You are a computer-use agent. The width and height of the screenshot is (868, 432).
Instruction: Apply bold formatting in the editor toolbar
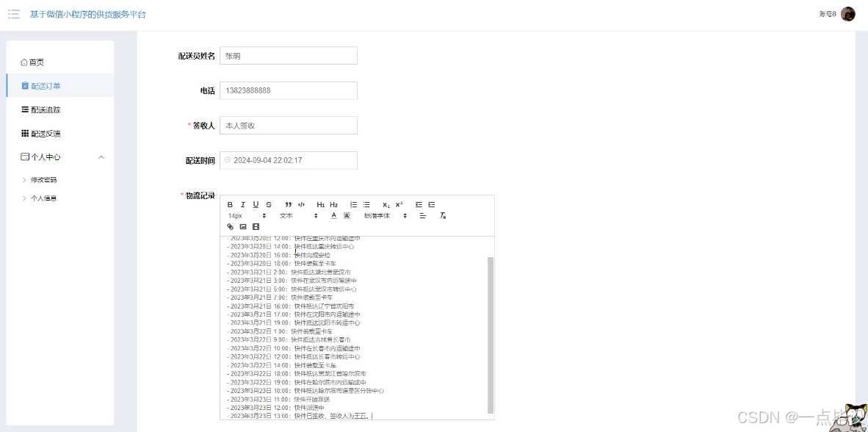230,204
